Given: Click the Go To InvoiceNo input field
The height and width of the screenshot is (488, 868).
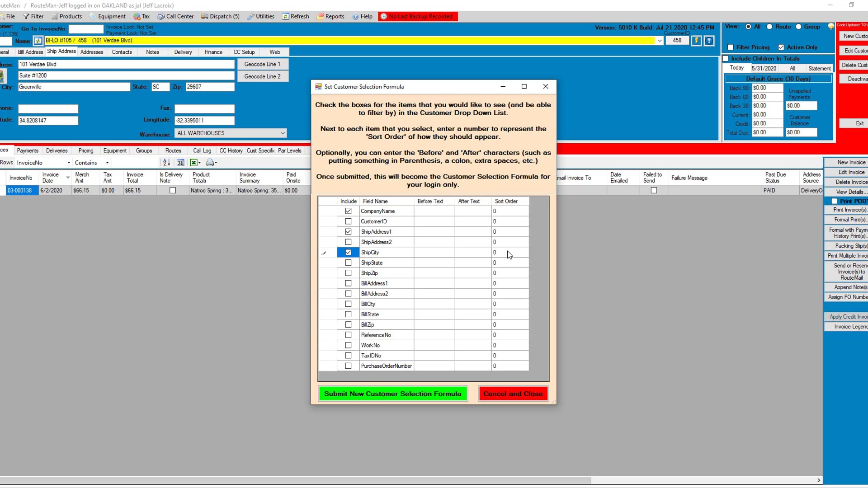Looking at the screenshot, I should click(86, 29).
